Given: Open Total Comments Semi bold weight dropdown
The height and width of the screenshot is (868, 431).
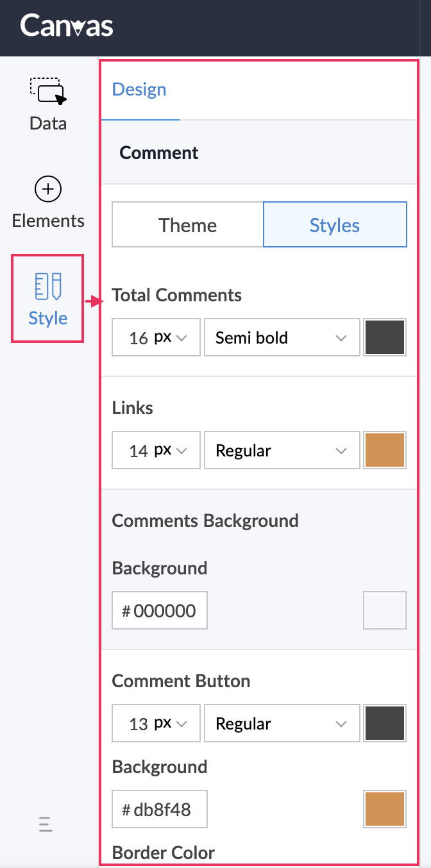Looking at the screenshot, I should pos(282,338).
